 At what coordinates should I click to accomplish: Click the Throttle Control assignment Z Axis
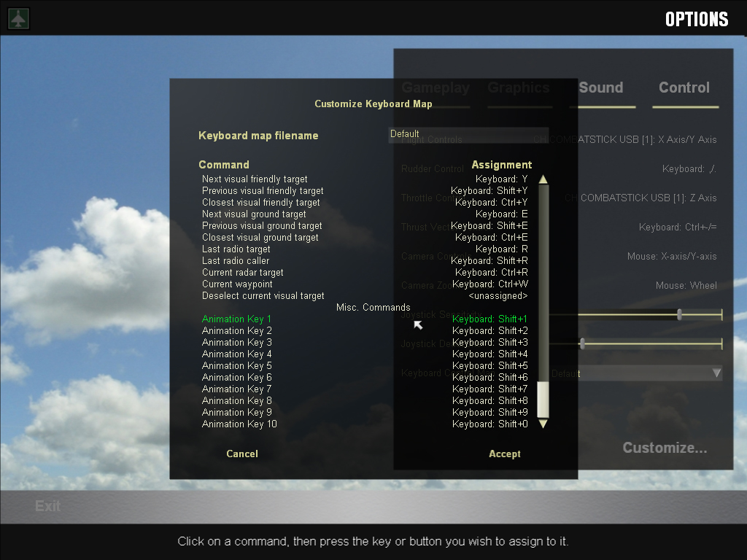pos(640,198)
